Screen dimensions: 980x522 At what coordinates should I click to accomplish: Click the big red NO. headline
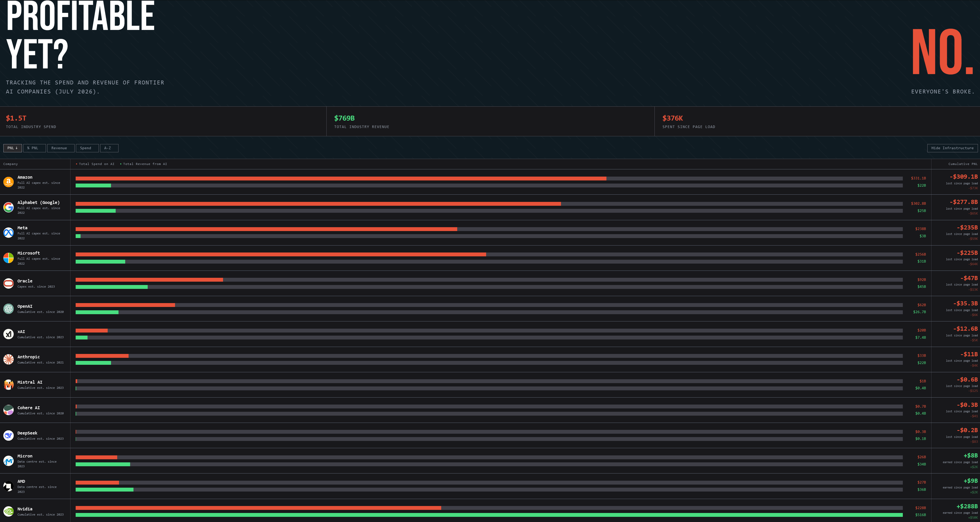943,52
